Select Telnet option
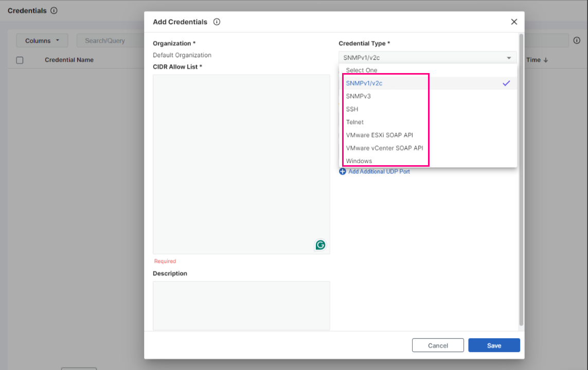 pyautogui.click(x=355, y=122)
